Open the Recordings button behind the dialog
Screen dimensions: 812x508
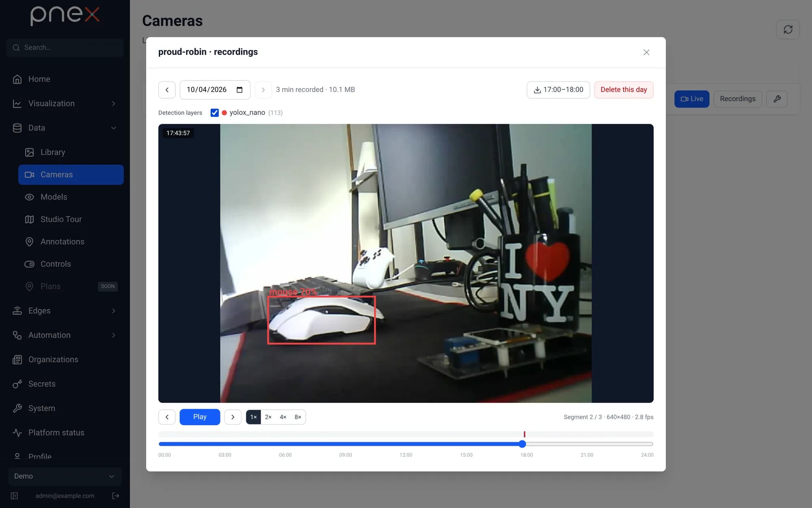pyautogui.click(x=738, y=99)
